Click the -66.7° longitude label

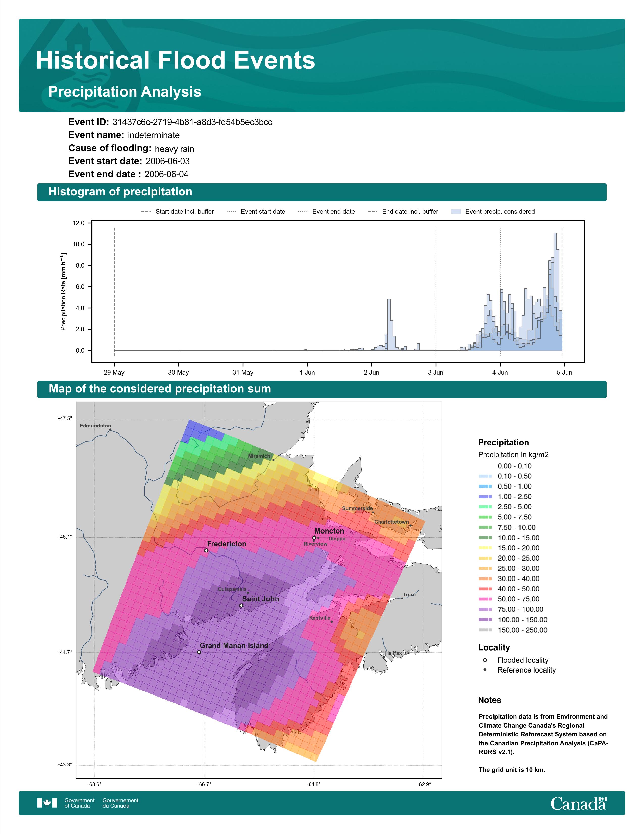[x=204, y=785]
